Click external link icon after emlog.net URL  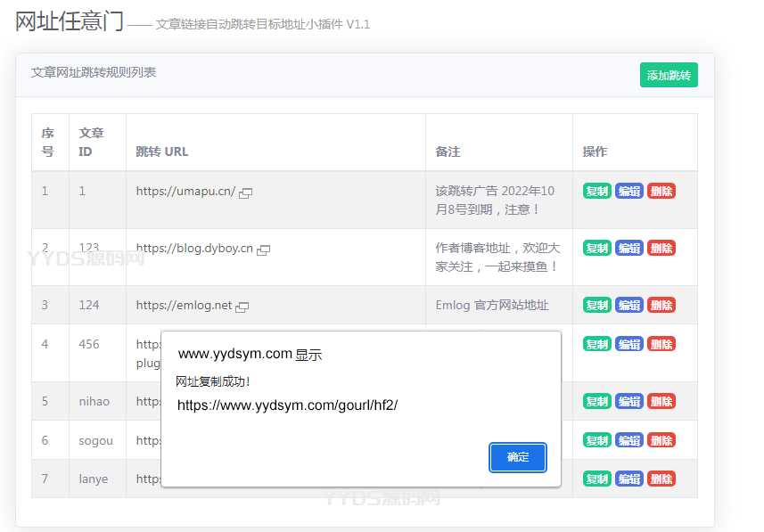pos(242,306)
